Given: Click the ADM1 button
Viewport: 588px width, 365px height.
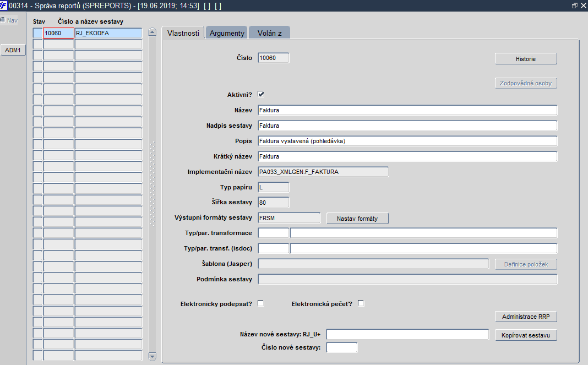Looking at the screenshot, I should (x=13, y=50).
